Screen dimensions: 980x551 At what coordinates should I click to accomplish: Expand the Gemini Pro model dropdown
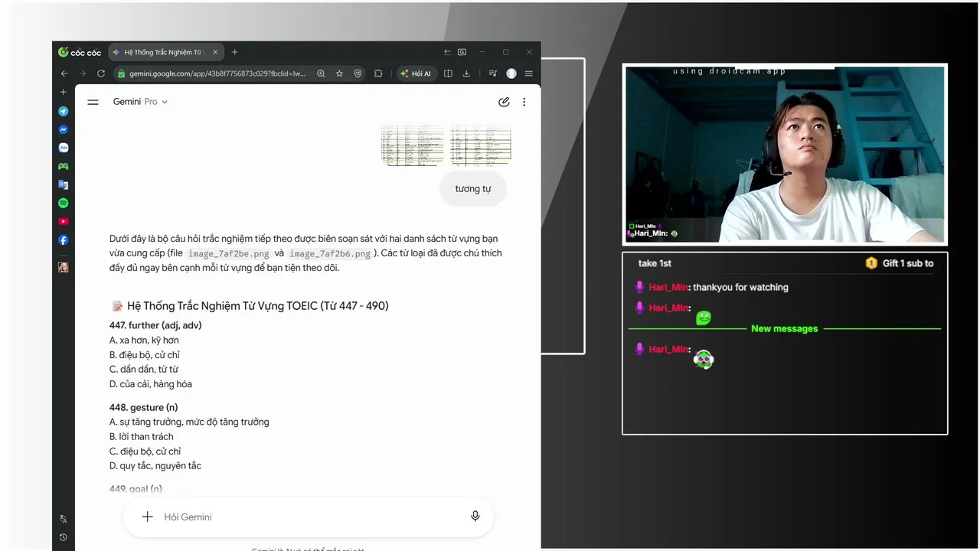pyautogui.click(x=140, y=102)
